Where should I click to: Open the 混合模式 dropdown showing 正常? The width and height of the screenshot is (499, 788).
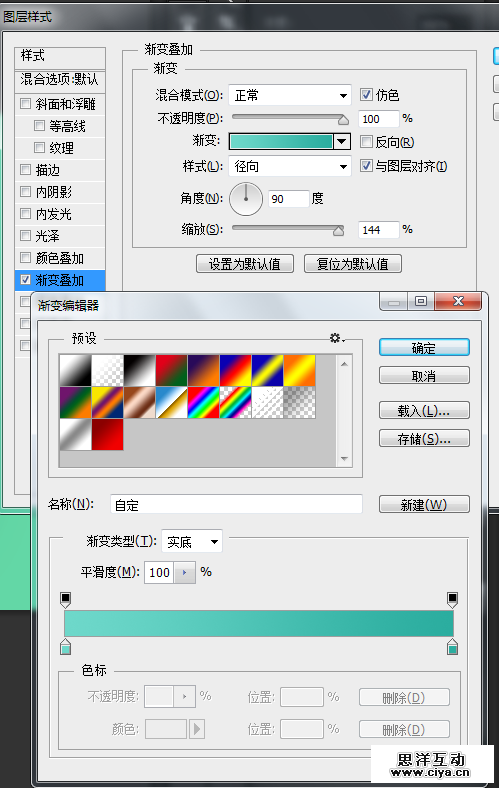click(x=289, y=95)
